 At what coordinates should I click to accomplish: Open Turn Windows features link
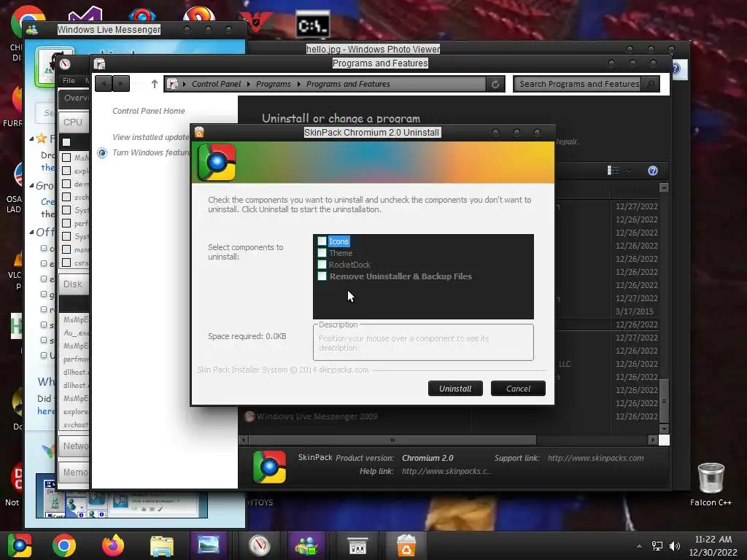point(151,152)
